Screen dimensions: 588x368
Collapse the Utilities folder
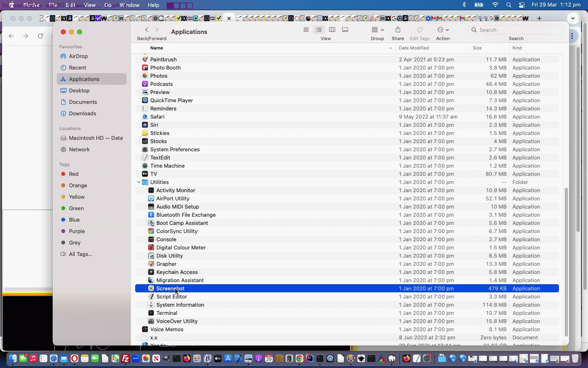(138, 182)
